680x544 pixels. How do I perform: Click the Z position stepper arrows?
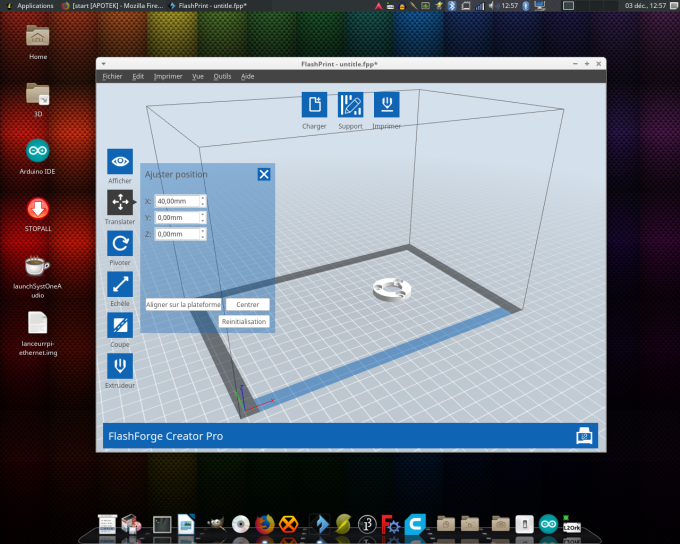coord(203,234)
